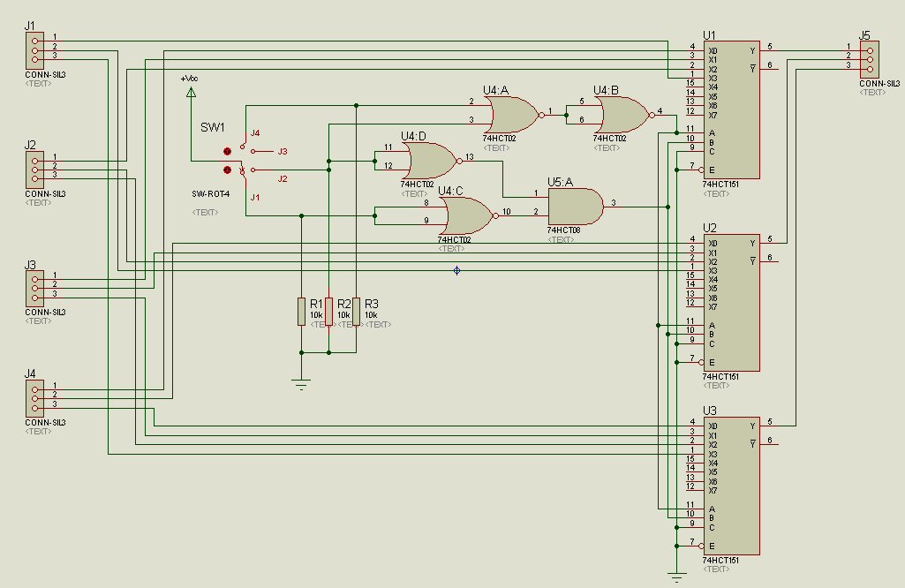Viewport: 905px width, 588px height.
Task: Select the U3 74HCT151 multiplexer body
Action: [731, 486]
